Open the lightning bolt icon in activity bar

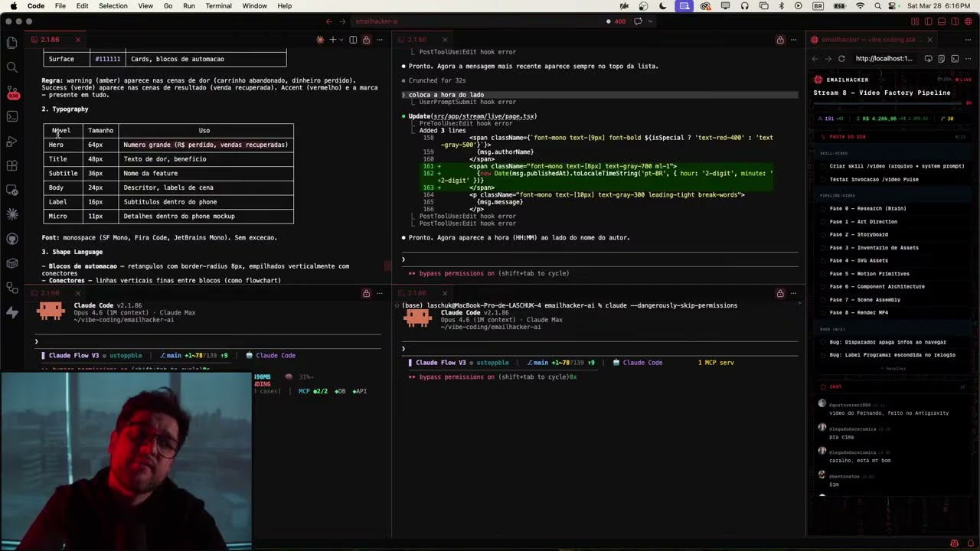(x=11, y=312)
